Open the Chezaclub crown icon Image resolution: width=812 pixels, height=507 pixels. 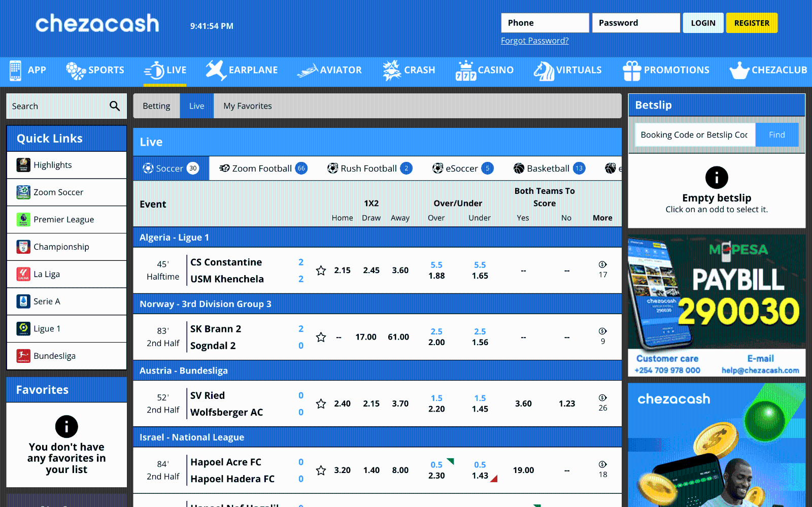click(739, 71)
